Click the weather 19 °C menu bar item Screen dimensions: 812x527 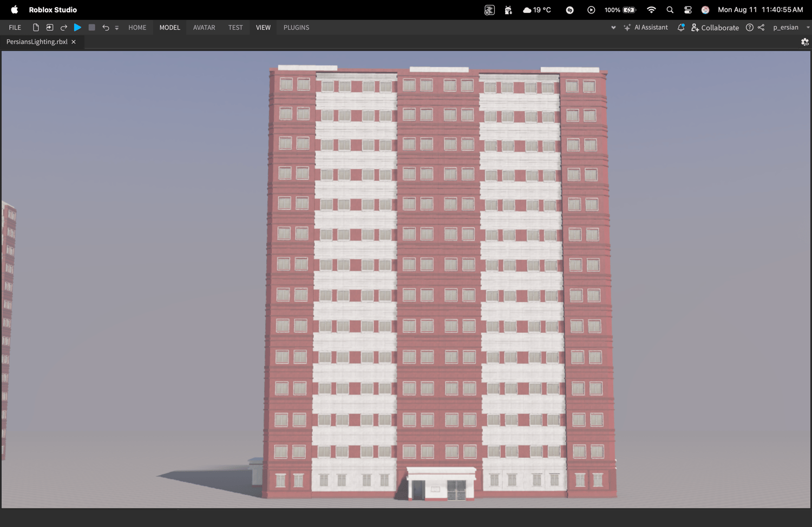coord(537,10)
